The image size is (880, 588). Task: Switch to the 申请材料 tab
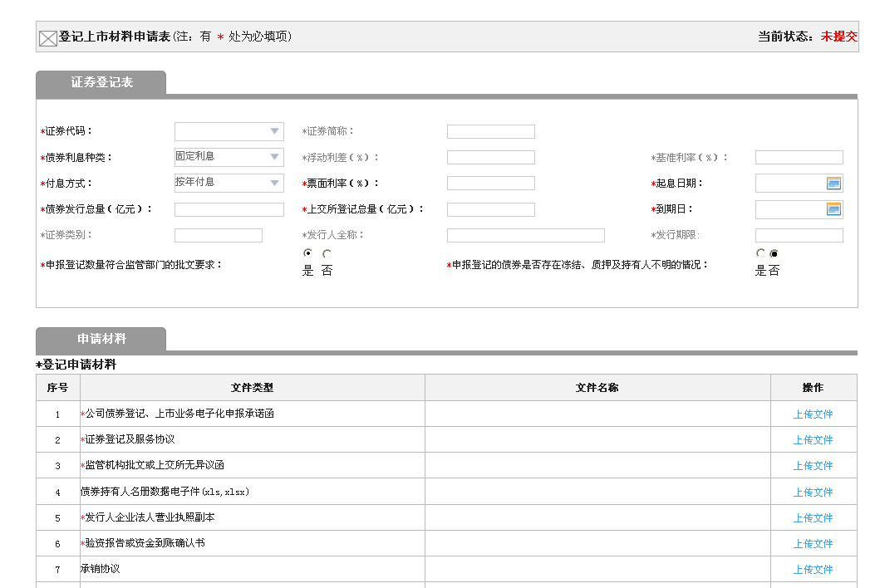(101, 339)
